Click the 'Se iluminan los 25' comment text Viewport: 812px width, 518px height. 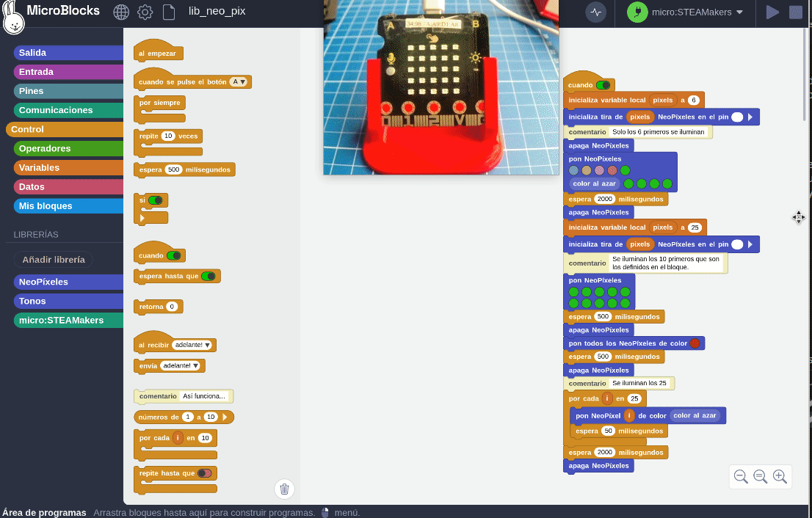pos(639,384)
